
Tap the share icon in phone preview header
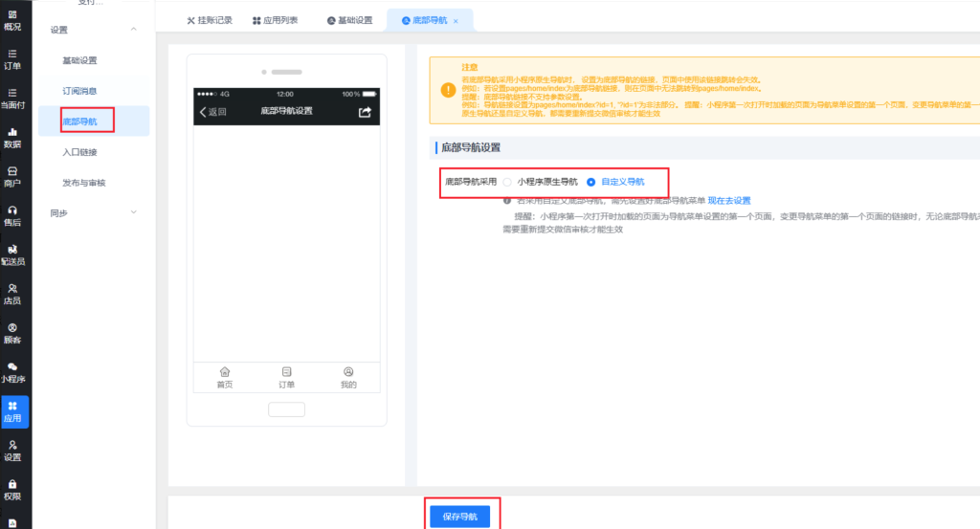point(365,112)
